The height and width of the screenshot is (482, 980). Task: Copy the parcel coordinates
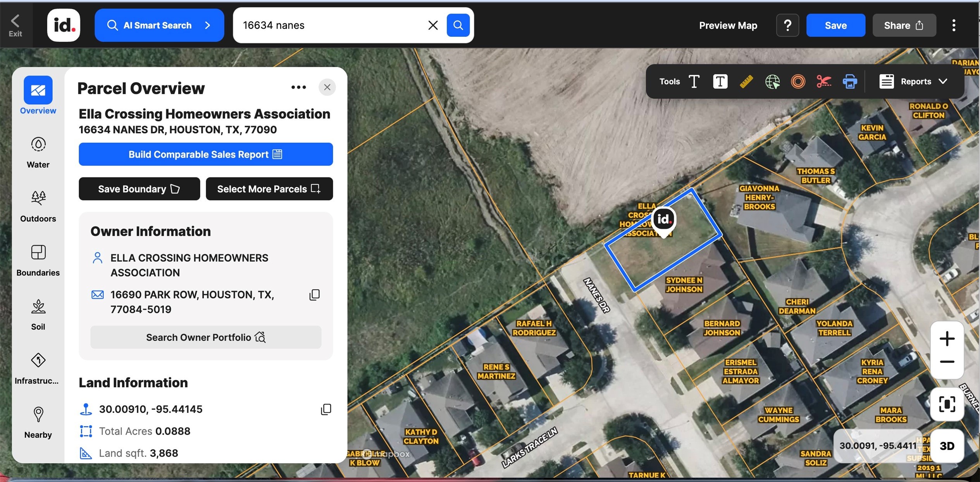(x=326, y=409)
